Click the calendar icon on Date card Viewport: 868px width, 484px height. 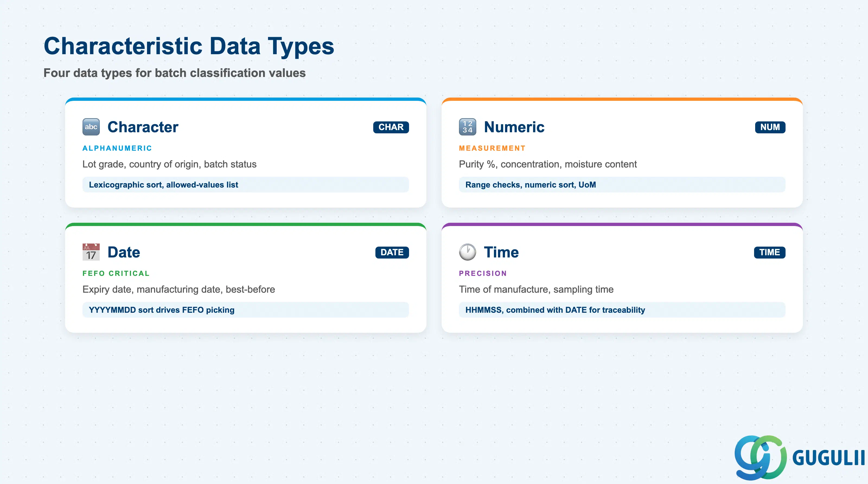point(91,252)
